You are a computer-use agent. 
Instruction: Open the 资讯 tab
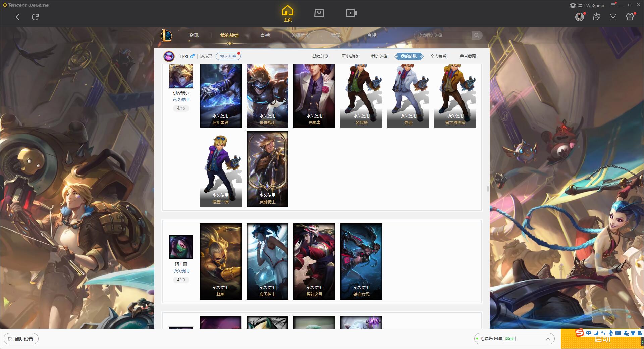194,35
